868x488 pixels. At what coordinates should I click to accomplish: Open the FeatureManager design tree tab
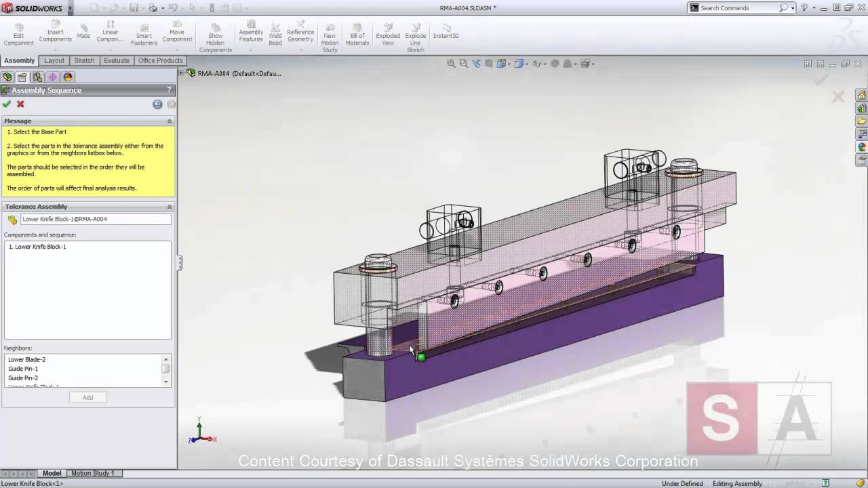pos(7,77)
